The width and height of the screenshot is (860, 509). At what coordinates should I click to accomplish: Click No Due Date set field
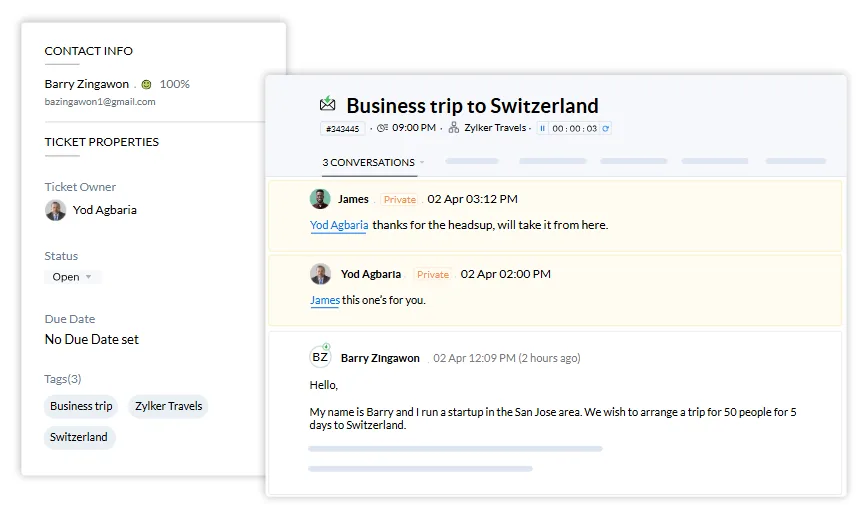tap(92, 340)
